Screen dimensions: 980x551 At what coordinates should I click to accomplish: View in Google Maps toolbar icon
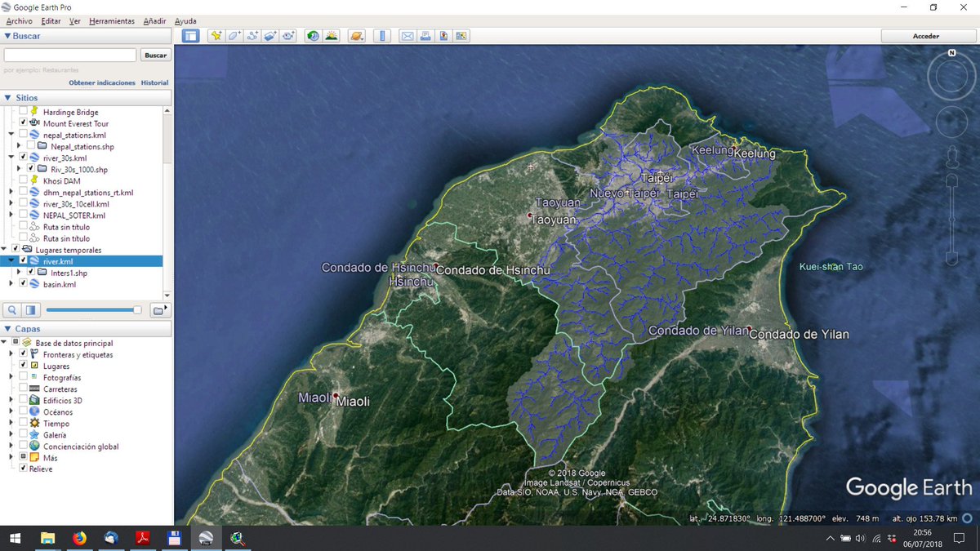(x=461, y=36)
